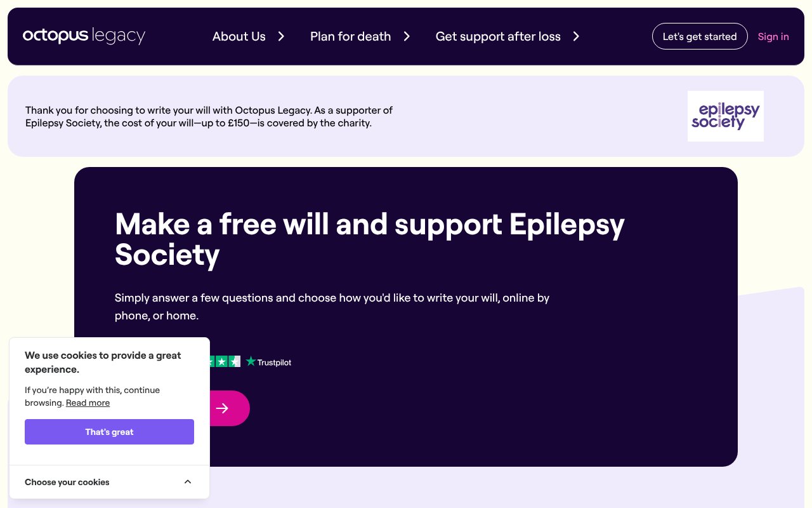This screenshot has height=508, width=812.
Task: Open the Get support after loss menu
Action: pos(498,36)
